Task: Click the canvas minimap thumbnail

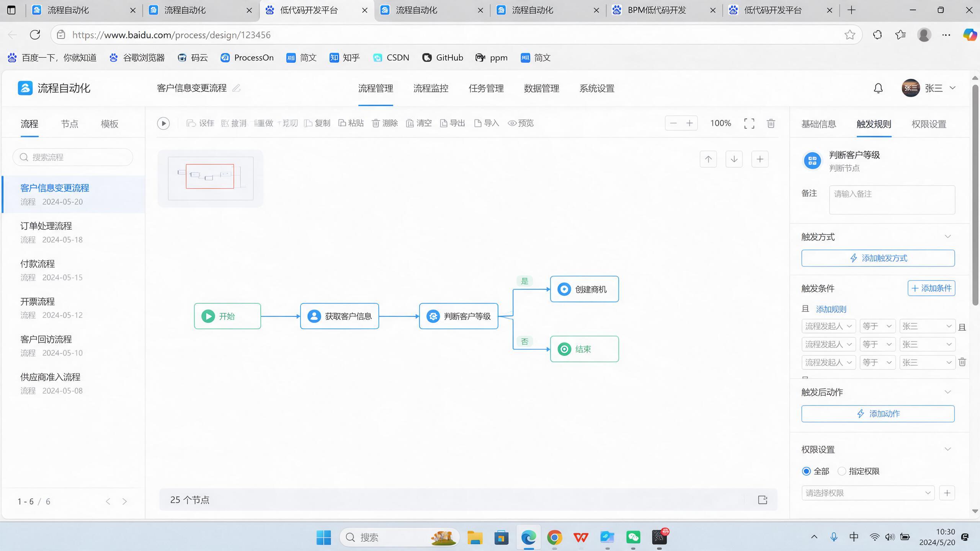Action: 210,178
